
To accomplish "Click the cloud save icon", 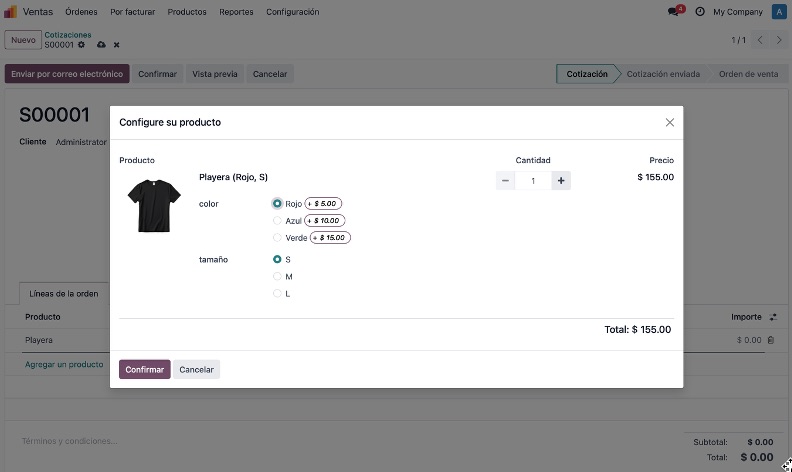I will (x=101, y=44).
